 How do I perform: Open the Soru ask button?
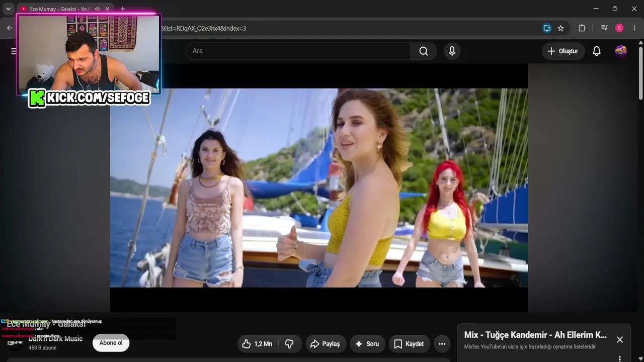pos(367,344)
